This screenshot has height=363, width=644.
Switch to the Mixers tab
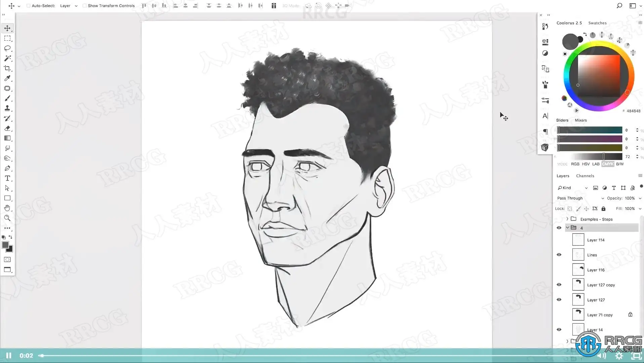coord(580,120)
